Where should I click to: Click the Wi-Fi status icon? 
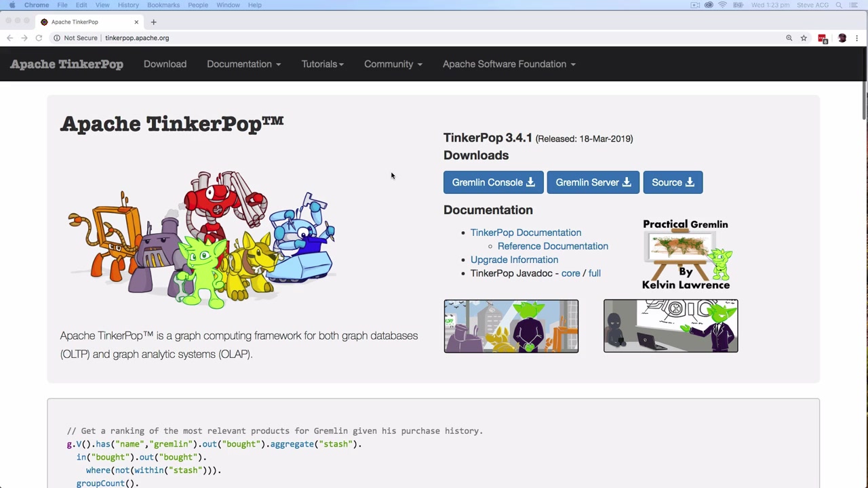722,5
